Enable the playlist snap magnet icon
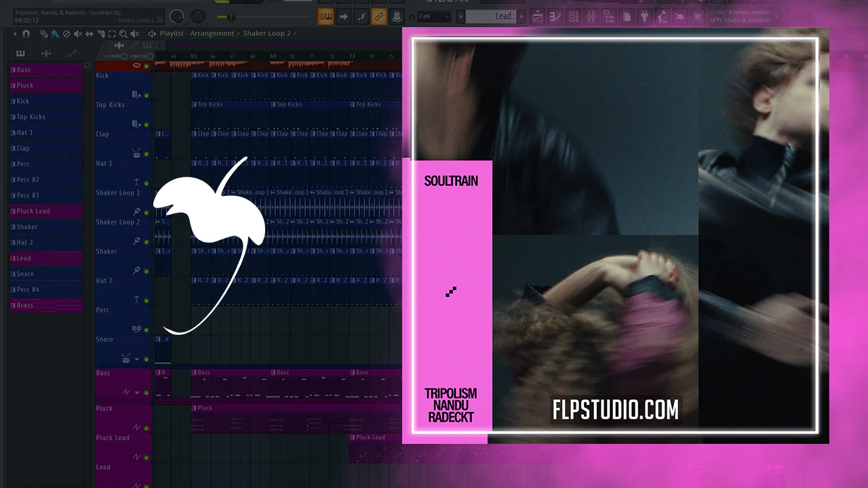868x488 pixels. [26, 33]
